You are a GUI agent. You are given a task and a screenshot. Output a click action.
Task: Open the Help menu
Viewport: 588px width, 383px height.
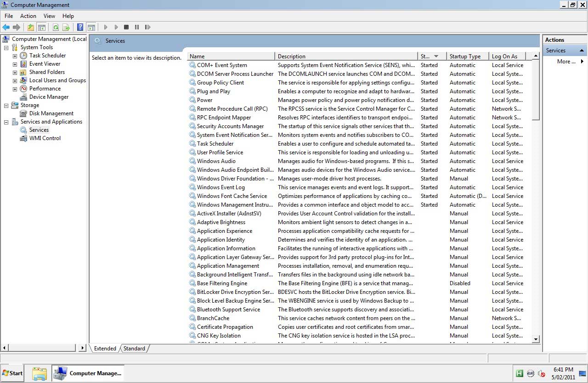coord(68,16)
